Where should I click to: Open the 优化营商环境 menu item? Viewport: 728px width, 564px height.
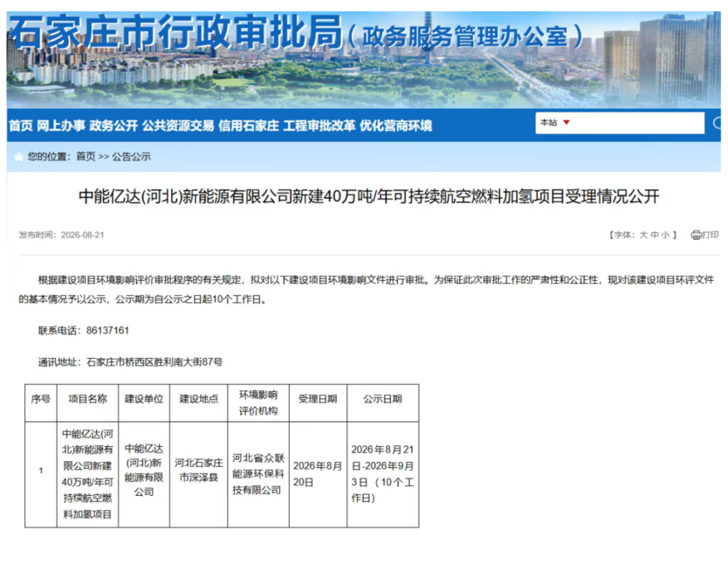pyautogui.click(x=396, y=125)
